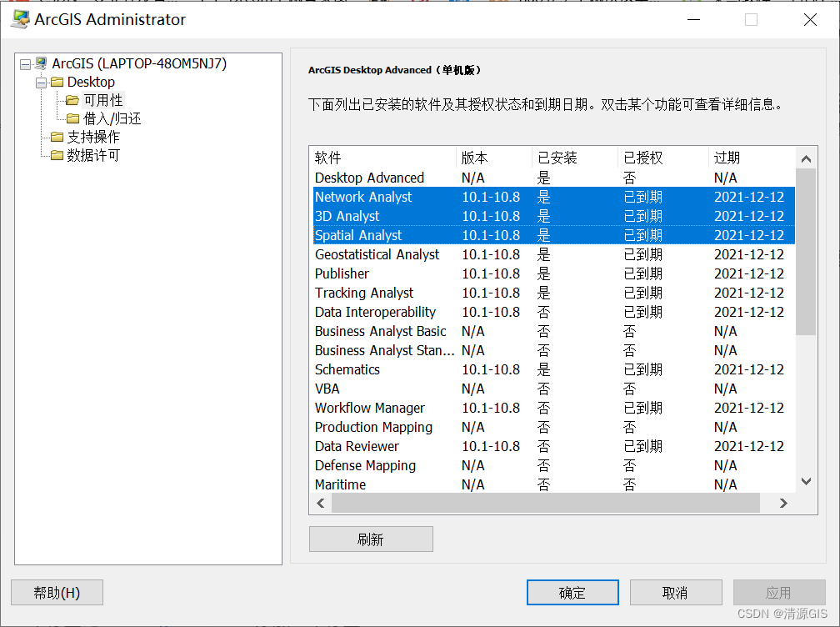Viewport: 840px width, 627px height.
Task: Click the 刷新 refresh button
Action: pyautogui.click(x=371, y=539)
